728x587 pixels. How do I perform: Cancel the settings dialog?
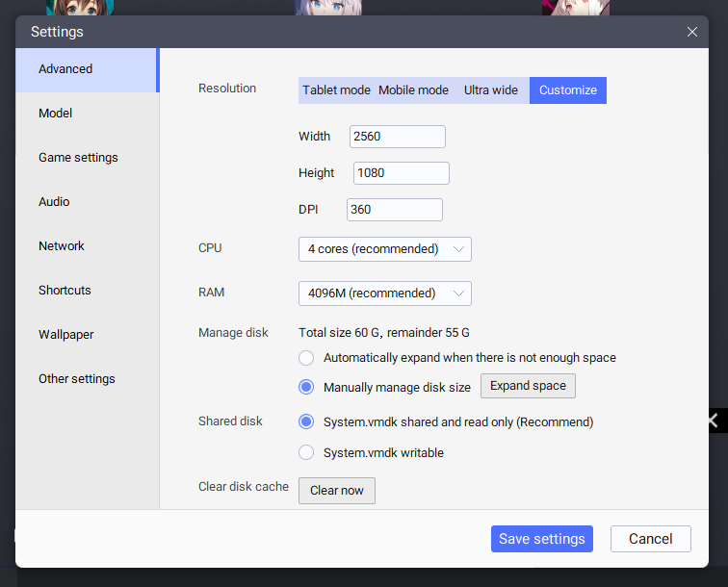coord(650,539)
